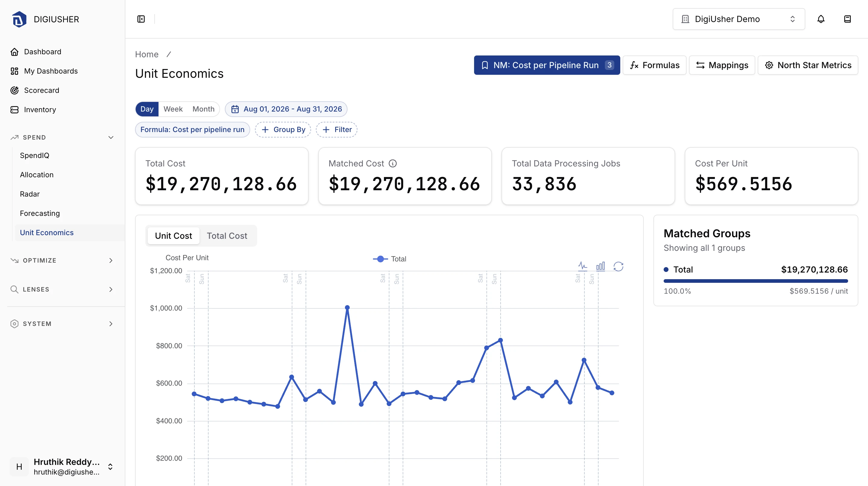
Task: Open the Formula: Cost per pipeline run selector
Action: pyautogui.click(x=192, y=129)
